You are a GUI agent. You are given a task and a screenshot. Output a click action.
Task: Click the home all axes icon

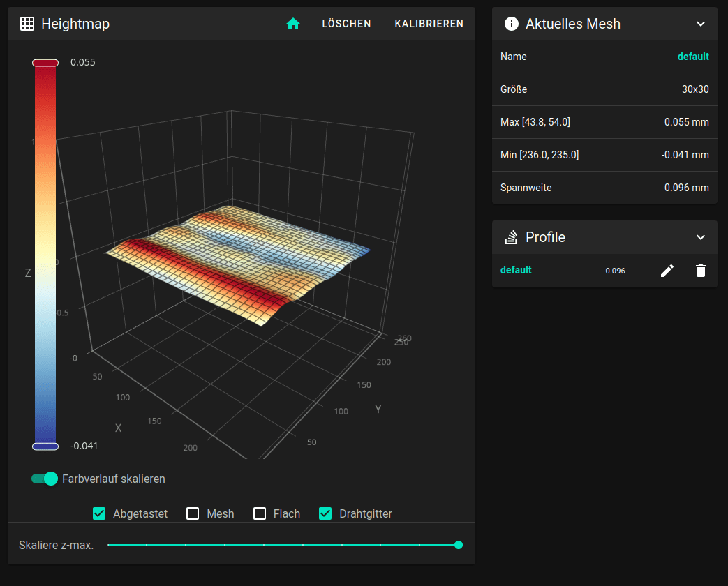[x=293, y=24]
